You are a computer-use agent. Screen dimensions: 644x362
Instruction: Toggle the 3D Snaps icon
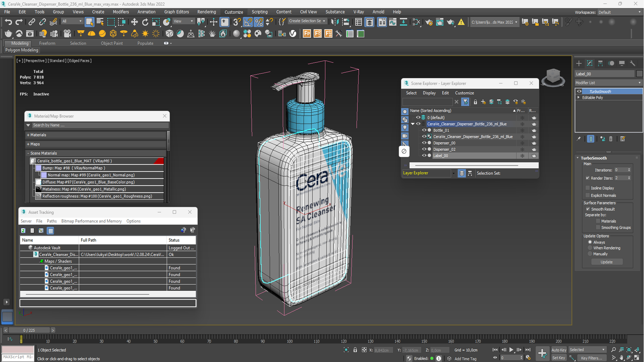click(x=237, y=22)
